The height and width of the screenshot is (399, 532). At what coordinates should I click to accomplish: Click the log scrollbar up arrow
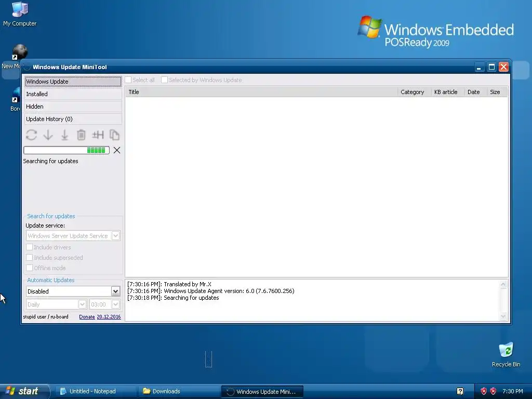pyautogui.click(x=503, y=284)
